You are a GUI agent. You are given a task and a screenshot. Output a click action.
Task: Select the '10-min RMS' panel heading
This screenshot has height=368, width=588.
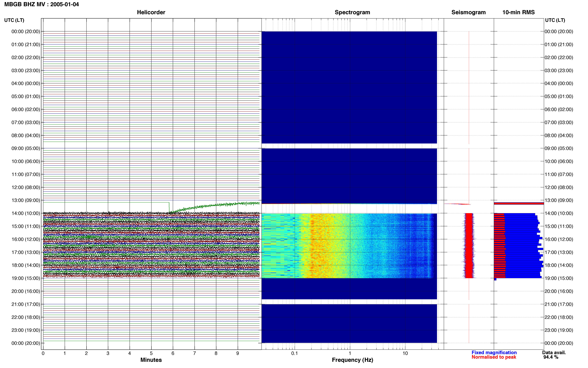click(x=518, y=12)
